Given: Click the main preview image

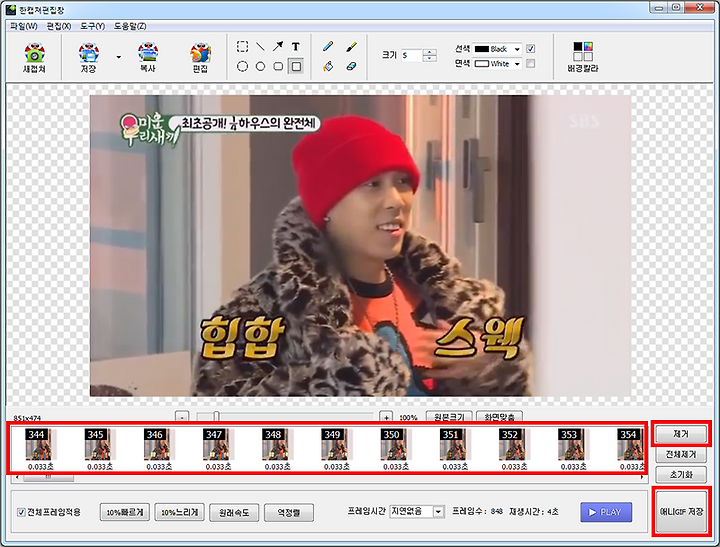Looking at the screenshot, I should (x=360, y=246).
